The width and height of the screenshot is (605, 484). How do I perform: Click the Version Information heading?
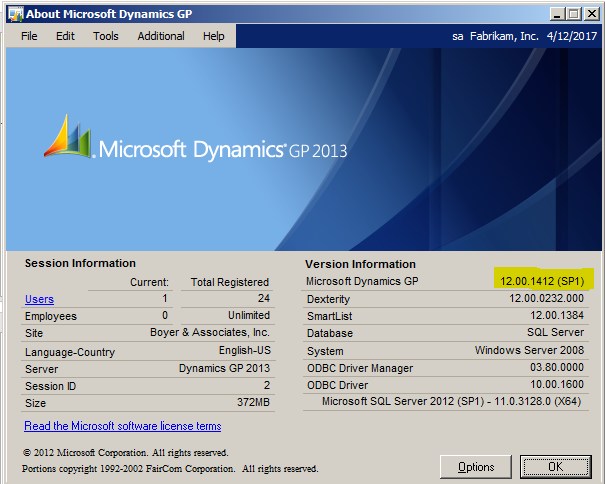point(360,264)
